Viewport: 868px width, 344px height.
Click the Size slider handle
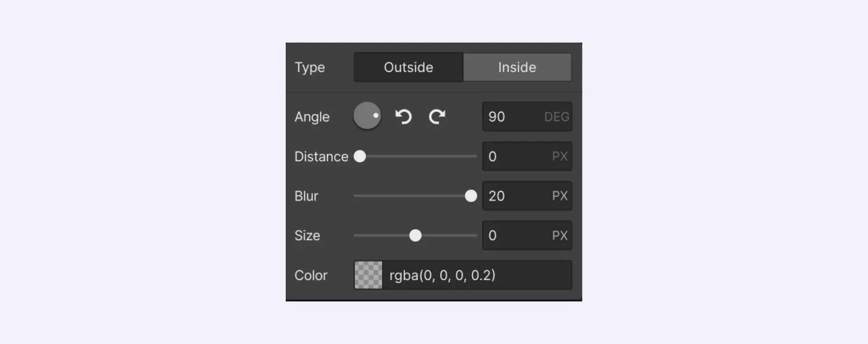[x=415, y=235]
